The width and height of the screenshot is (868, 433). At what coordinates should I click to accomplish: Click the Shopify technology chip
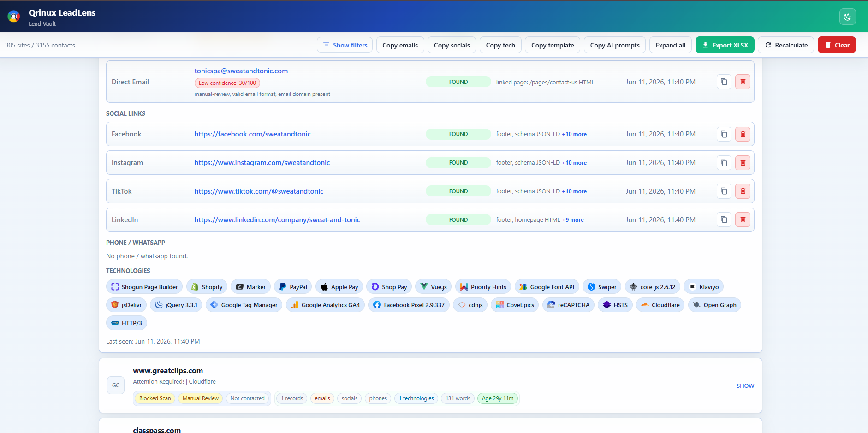point(207,287)
